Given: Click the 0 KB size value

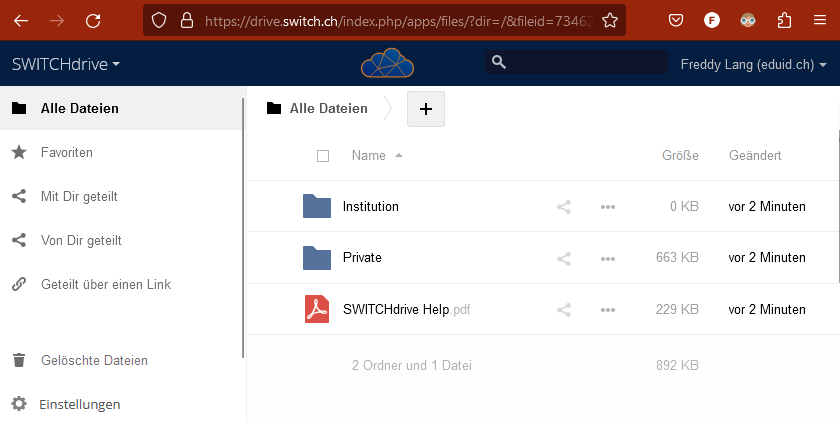Looking at the screenshot, I should [684, 206].
